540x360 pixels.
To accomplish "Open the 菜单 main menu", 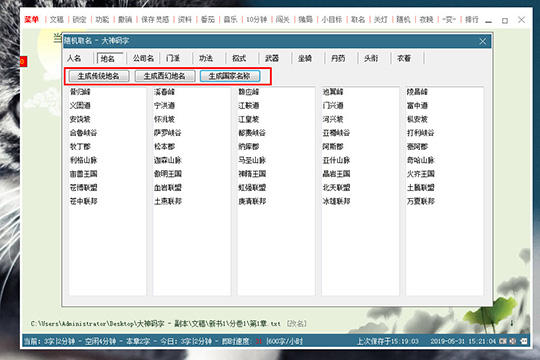I will [32, 20].
